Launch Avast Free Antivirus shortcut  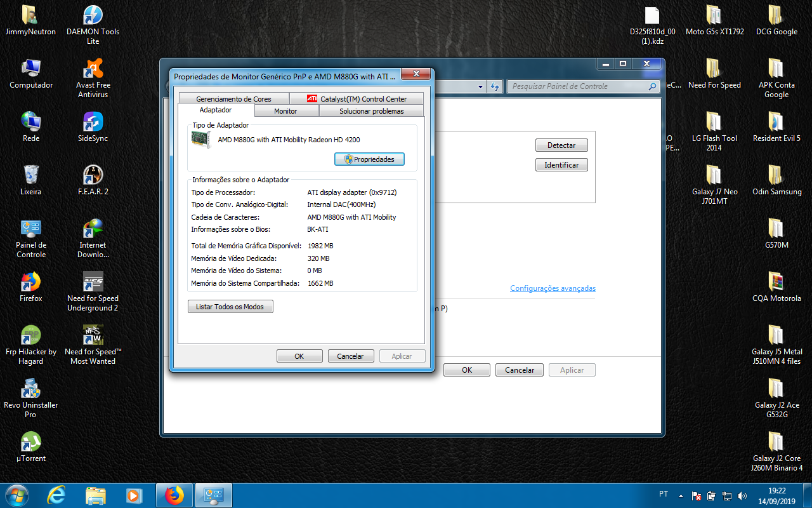click(x=93, y=78)
